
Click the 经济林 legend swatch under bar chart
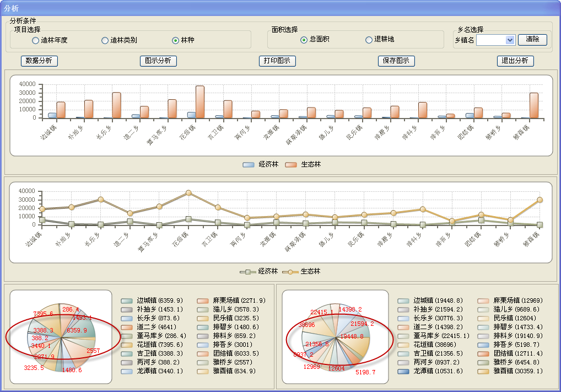tap(249, 165)
